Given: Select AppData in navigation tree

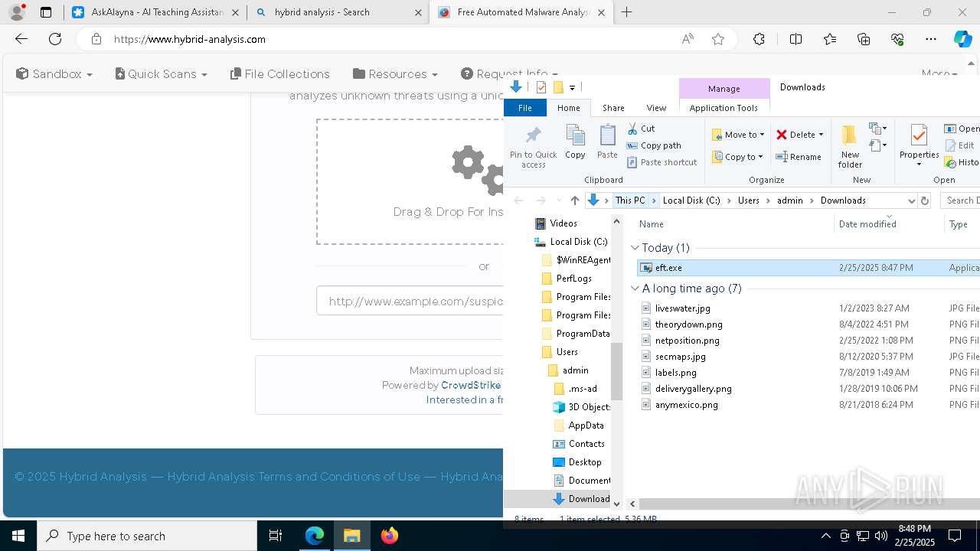Looking at the screenshot, I should (586, 425).
